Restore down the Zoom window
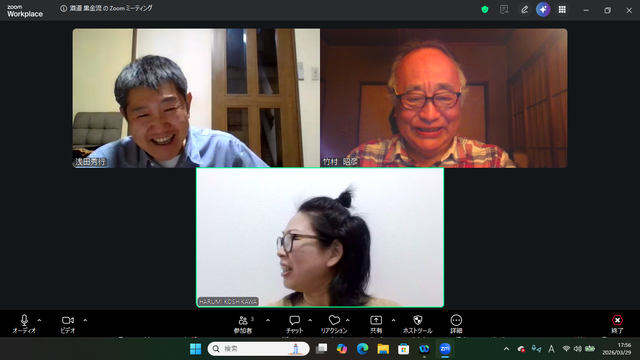The image size is (640, 360). (607, 11)
